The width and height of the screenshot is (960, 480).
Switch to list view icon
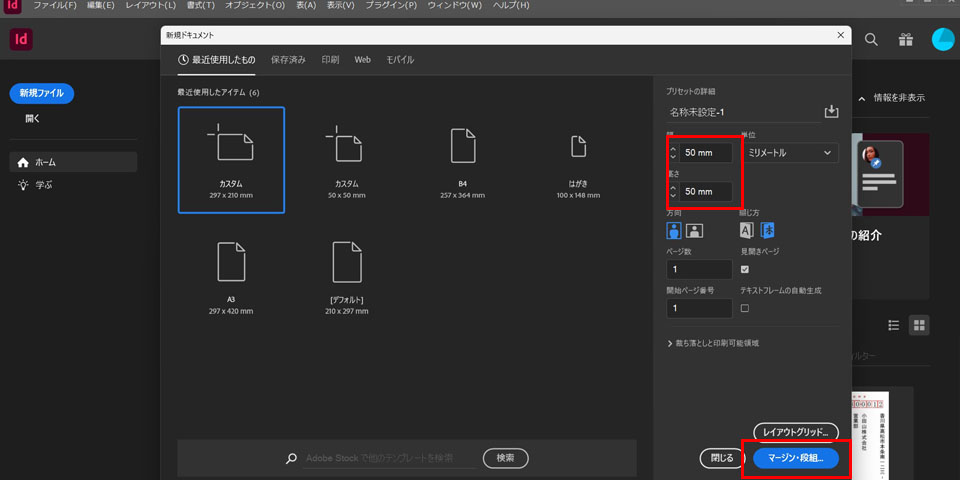pyautogui.click(x=894, y=325)
